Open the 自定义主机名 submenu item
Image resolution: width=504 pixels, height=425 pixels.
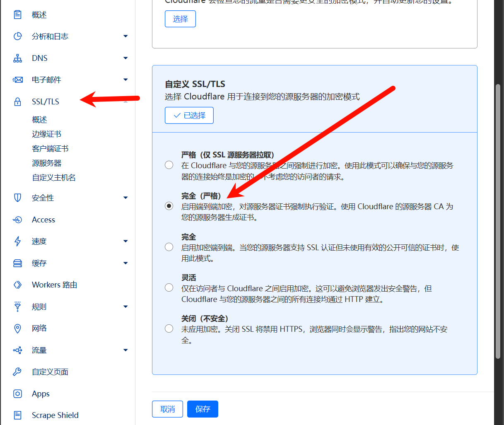54,178
